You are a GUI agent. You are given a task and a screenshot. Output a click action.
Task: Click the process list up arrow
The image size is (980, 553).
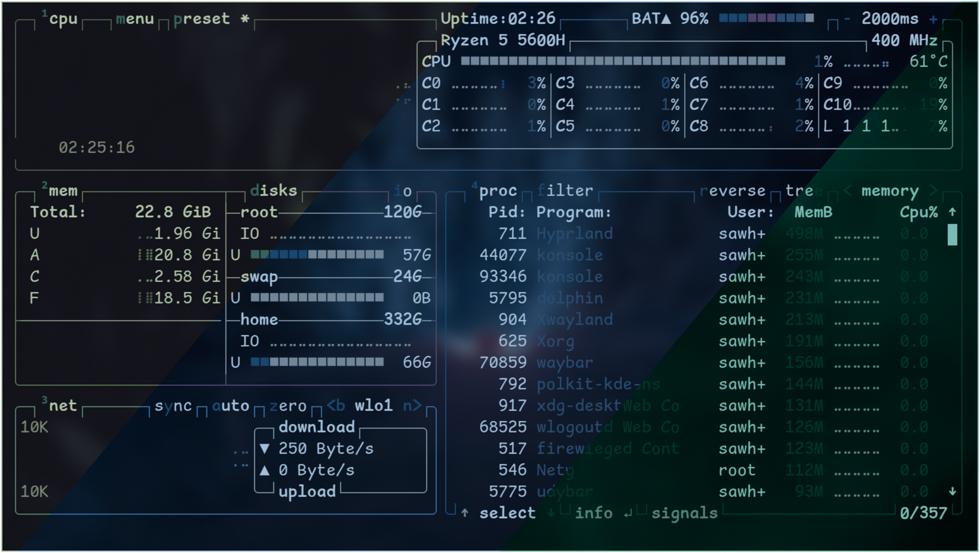(952, 212)
